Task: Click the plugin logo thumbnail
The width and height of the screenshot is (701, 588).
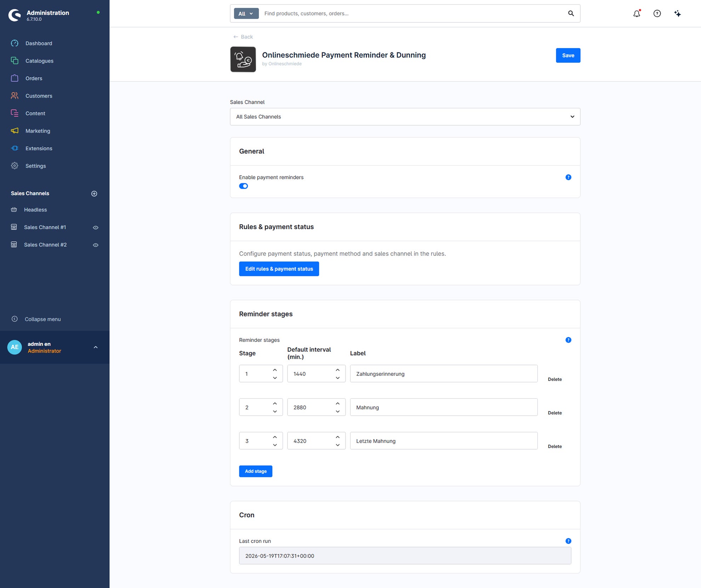Action: coord(243,59)
